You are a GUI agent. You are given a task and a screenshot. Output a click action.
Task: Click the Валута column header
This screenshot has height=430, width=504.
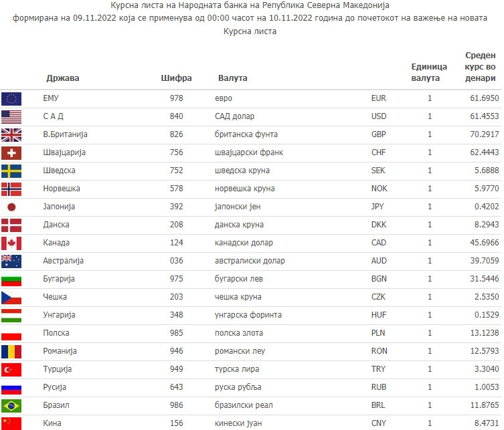233,78
